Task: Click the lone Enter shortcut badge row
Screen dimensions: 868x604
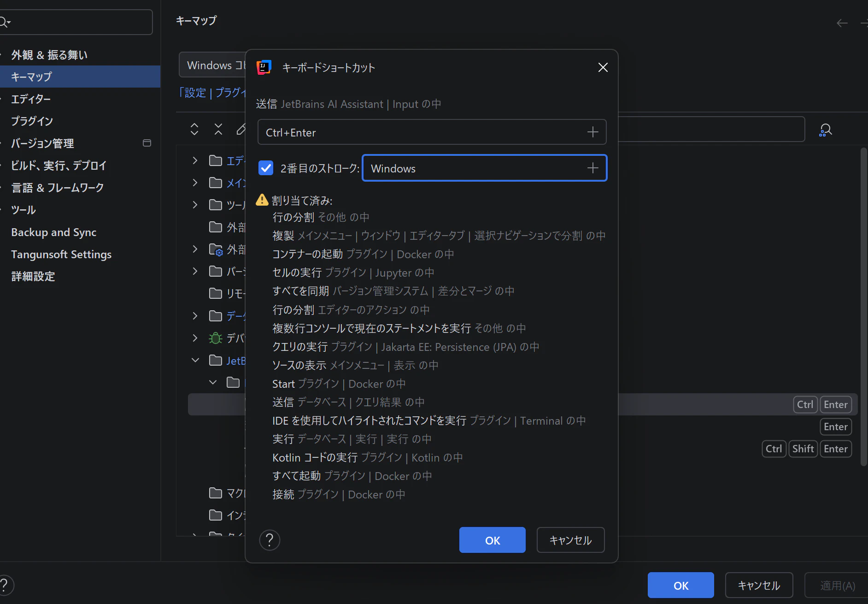Action: pyautogui.click(x=836, y=426)
